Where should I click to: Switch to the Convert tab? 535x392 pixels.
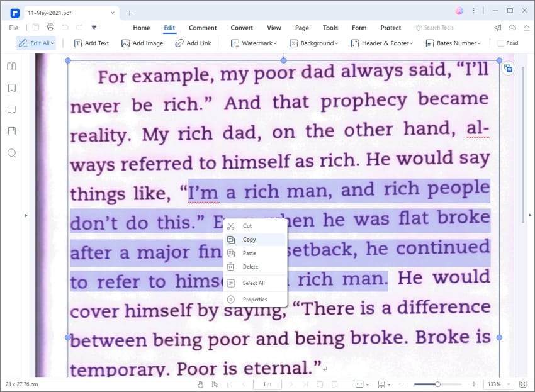click(242, 28)
